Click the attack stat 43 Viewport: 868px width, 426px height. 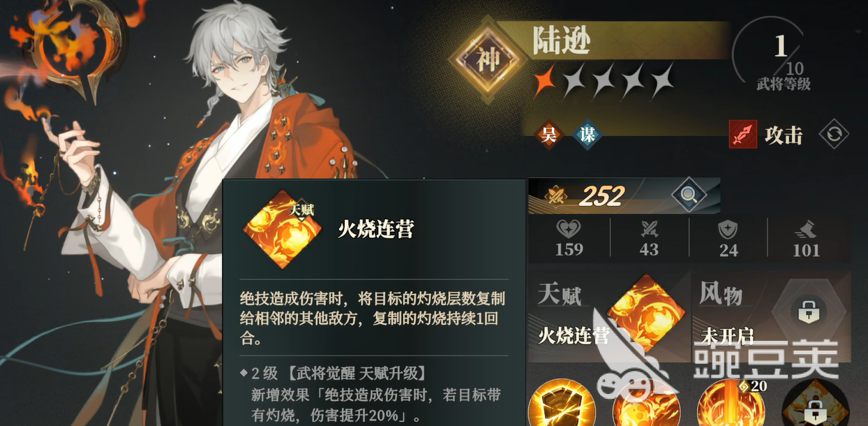coord(649,238)
